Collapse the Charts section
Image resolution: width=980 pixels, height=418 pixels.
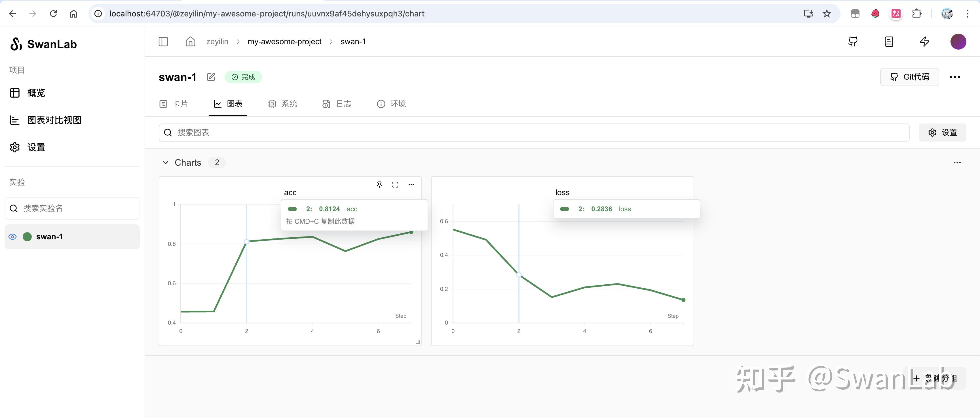tap(166, 163)
